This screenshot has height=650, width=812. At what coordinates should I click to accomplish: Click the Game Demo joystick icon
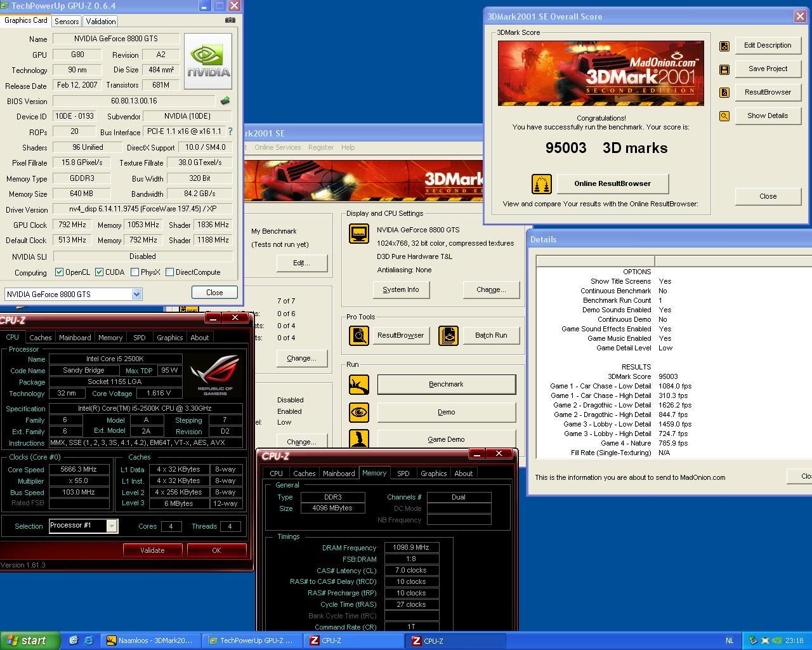click(x=359, y=439)
